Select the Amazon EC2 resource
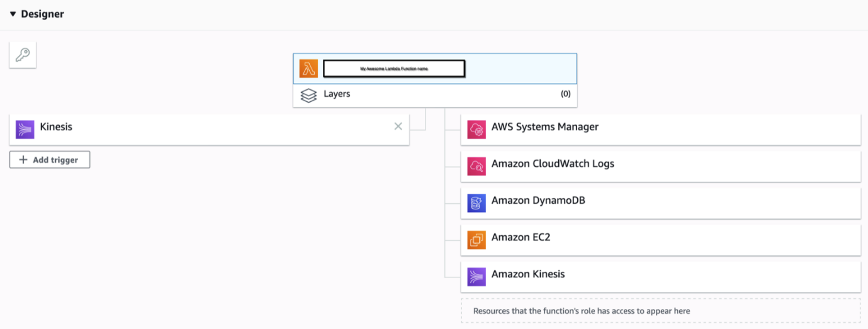Screen dimensions: 868x329 tap(660, 240)
